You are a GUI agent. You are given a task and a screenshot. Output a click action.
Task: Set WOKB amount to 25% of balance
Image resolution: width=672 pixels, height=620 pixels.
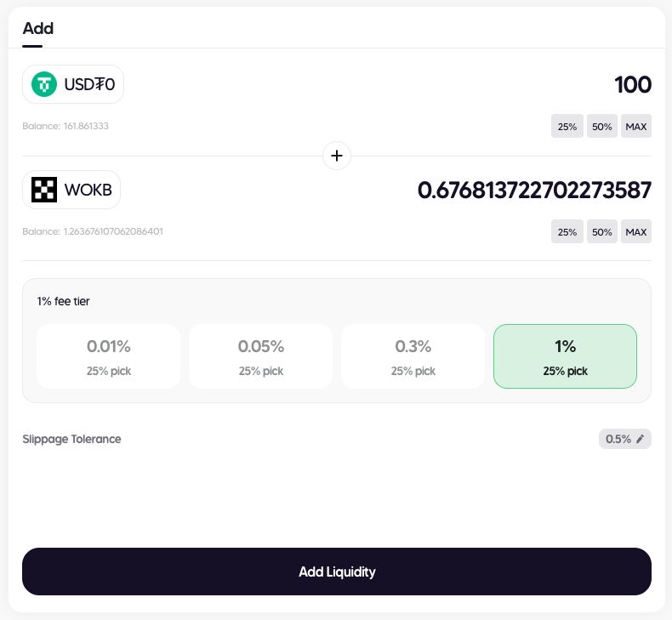567,232
